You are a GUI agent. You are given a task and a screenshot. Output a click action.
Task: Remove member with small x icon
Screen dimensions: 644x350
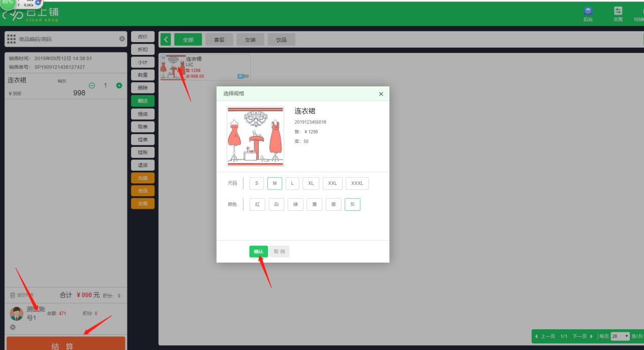[13, 327]
